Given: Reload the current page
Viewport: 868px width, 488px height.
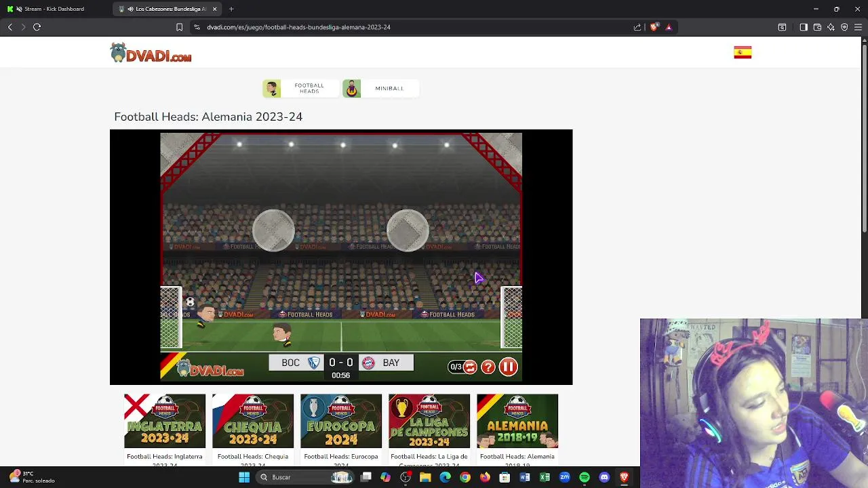Looking at the screenshot, I should point(37,27).
